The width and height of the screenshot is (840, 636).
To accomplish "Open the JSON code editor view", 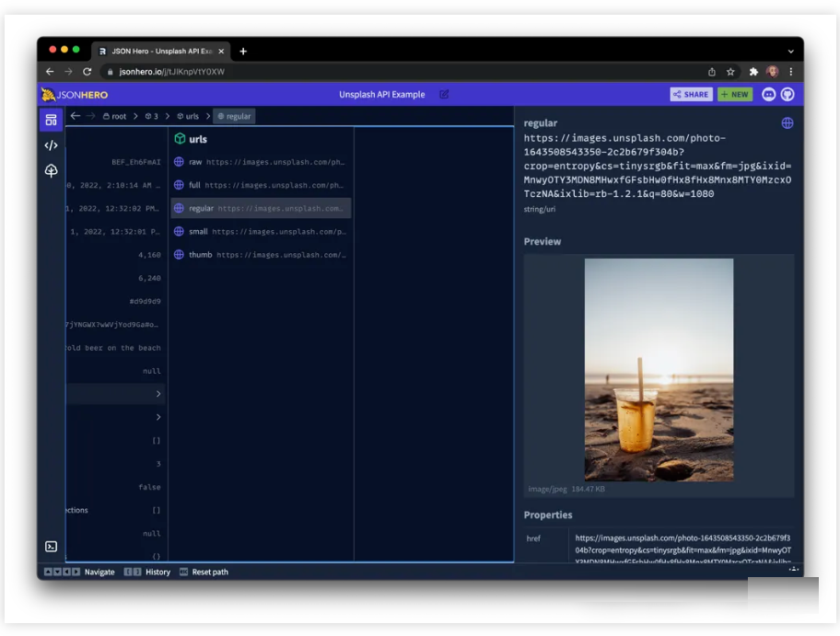I will pos(51,145).
